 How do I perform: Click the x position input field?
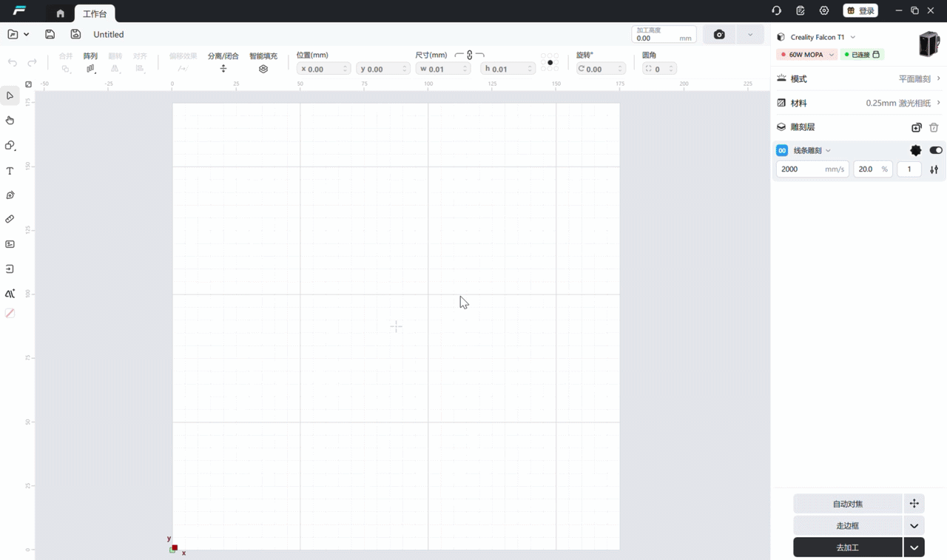pyautogui.click(x=323, y=69)
